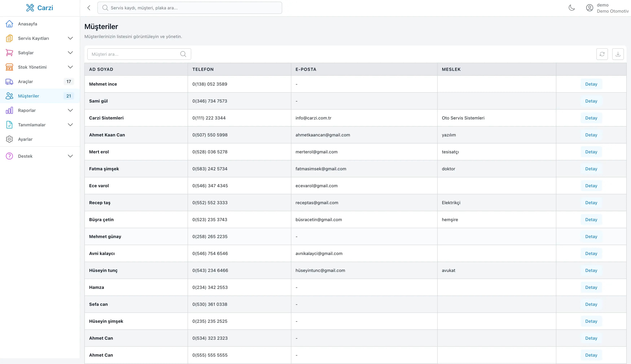This screenshot has width=631, height=364.
Task: Click the Demo Otomotiv company label
Action: point(613,11)
